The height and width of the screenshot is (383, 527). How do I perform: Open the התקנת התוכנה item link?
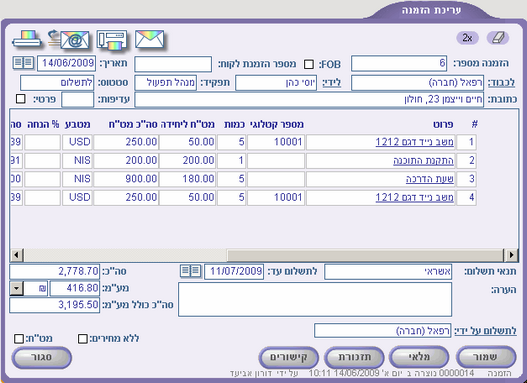(x=423, y=161)
